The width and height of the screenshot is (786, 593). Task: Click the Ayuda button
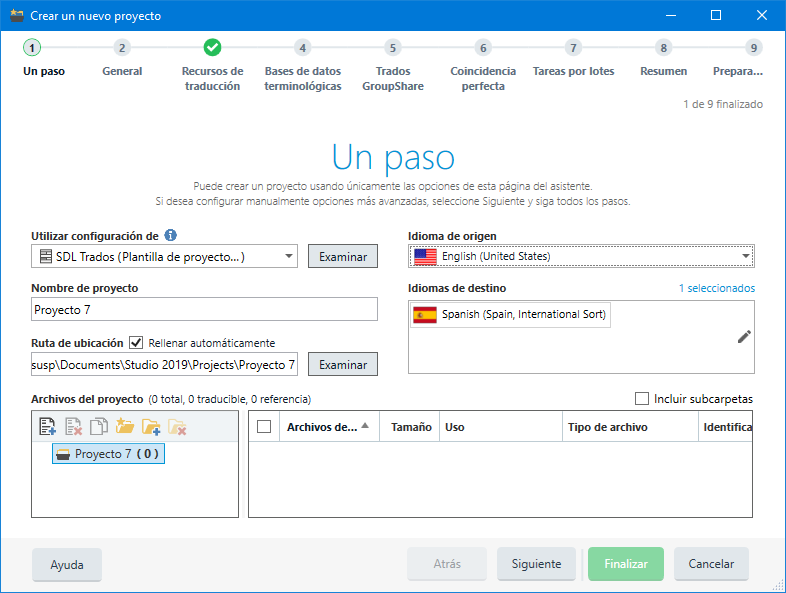(x=67, y=564)
